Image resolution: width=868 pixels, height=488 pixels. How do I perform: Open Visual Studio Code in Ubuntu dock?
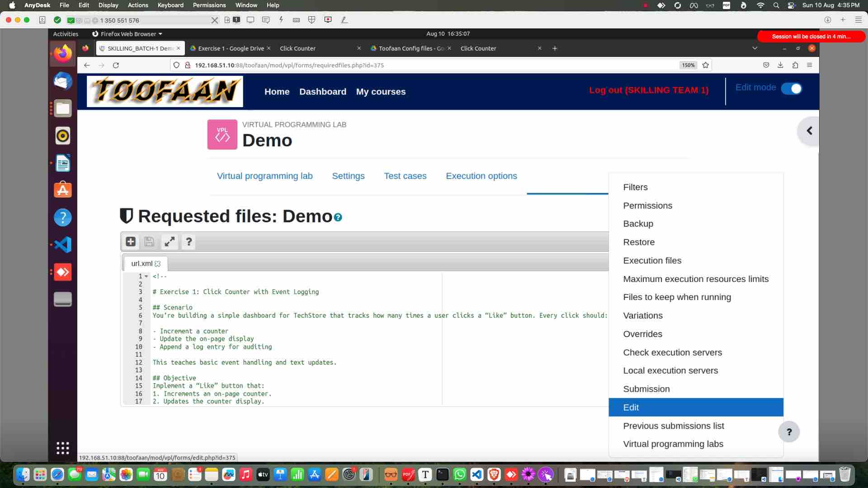click(63, 244)
